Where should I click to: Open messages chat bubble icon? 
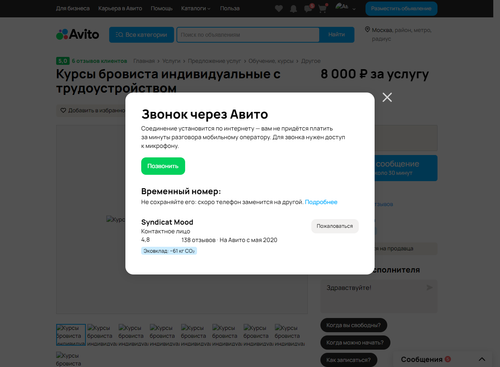[308, 8]
